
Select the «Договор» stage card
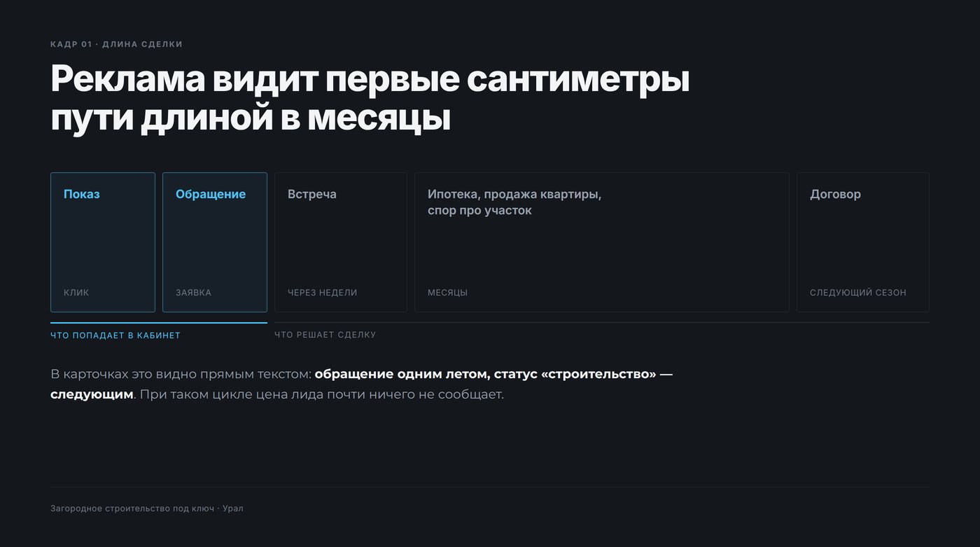click(863, 242)
